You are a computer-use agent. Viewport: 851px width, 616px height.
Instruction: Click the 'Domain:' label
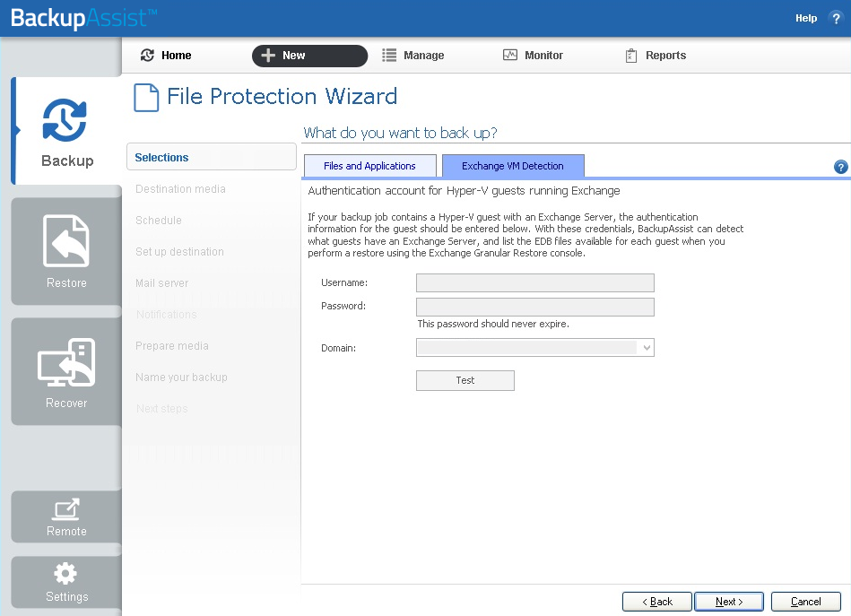[338, 348]
